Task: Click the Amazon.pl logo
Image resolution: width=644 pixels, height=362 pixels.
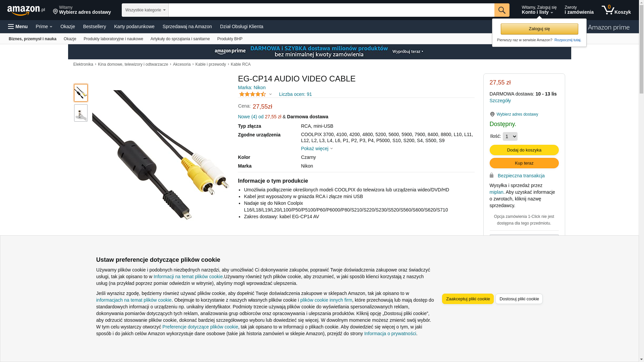Action: (26, 10)
